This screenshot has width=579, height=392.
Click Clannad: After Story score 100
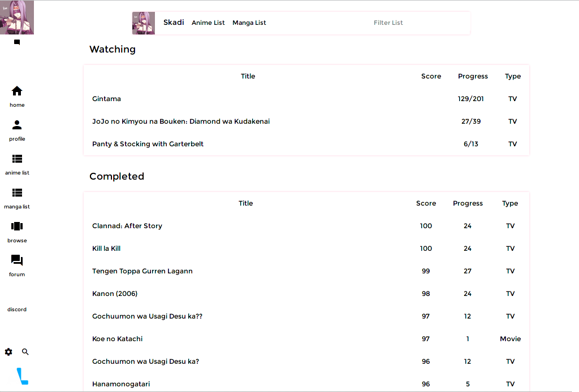pos(426,226)
